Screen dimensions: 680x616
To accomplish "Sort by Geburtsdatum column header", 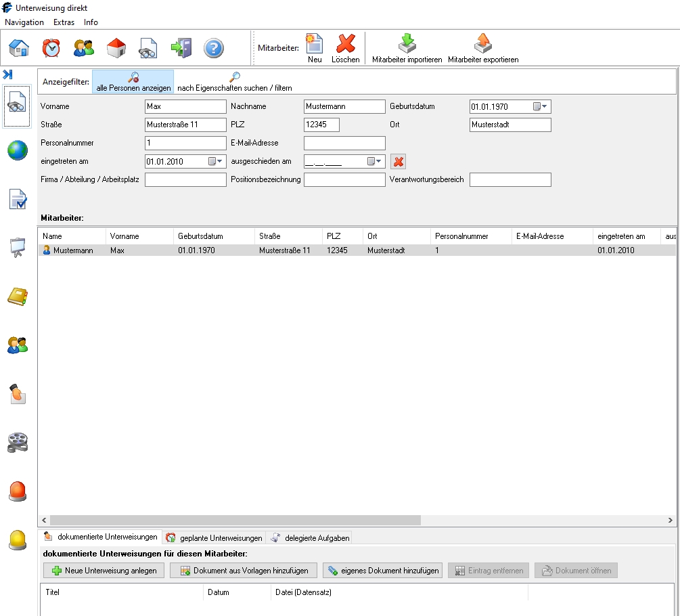I will [214, 236].
